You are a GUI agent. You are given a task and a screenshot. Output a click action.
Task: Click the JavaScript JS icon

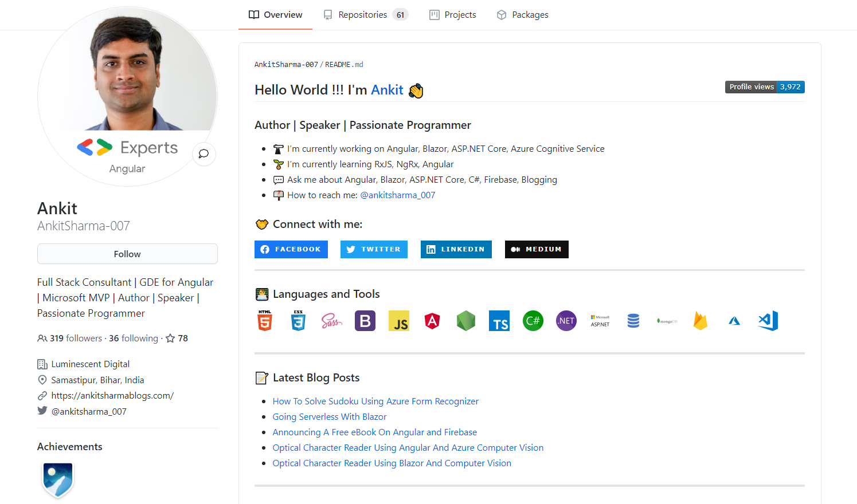[x=399, y=321]
